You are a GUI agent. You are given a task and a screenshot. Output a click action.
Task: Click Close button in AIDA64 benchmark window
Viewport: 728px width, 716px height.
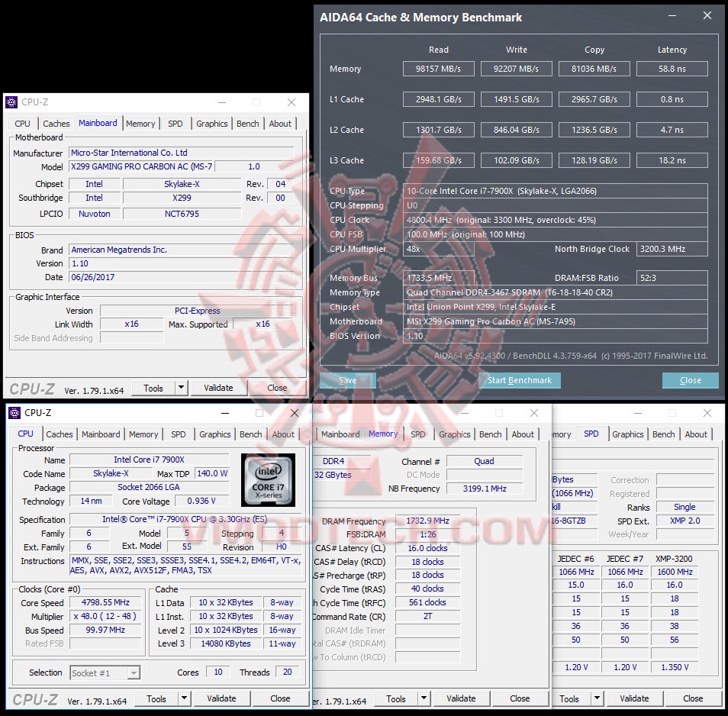pos(691,380)
